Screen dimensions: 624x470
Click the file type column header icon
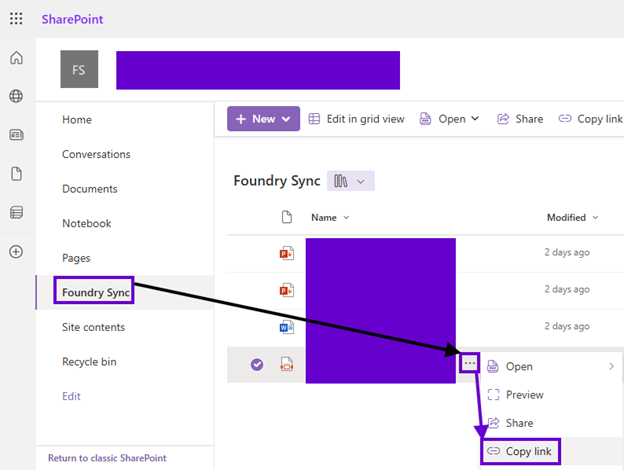tap(287, 217)
